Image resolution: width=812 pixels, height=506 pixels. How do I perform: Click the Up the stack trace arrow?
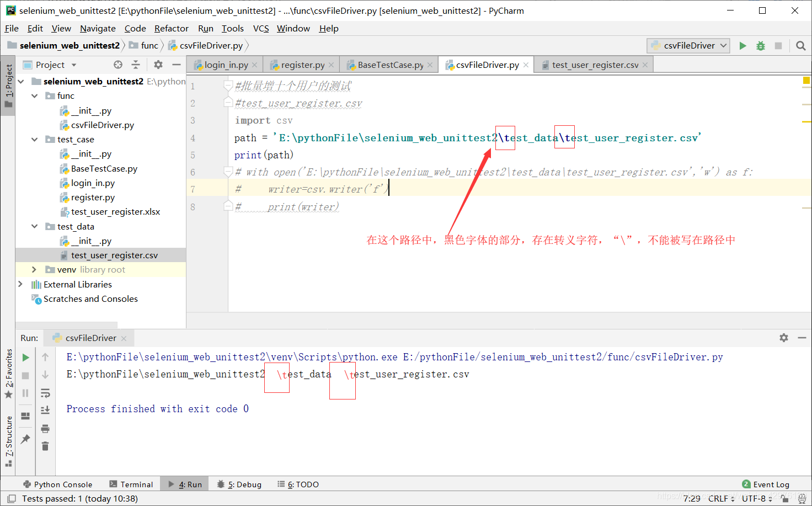[45, 358]
